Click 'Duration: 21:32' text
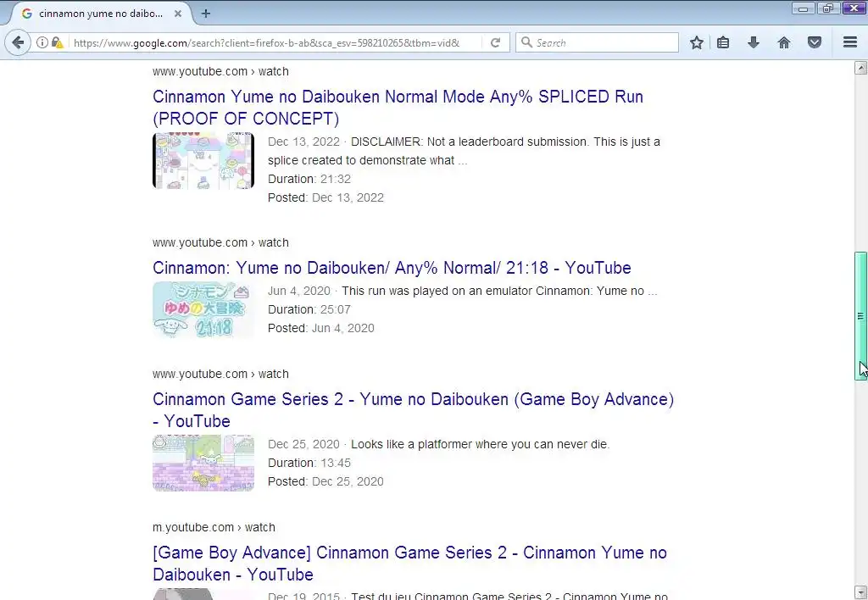Image resolution: width=868 pixels, height=600 pixels. [309, 179]
